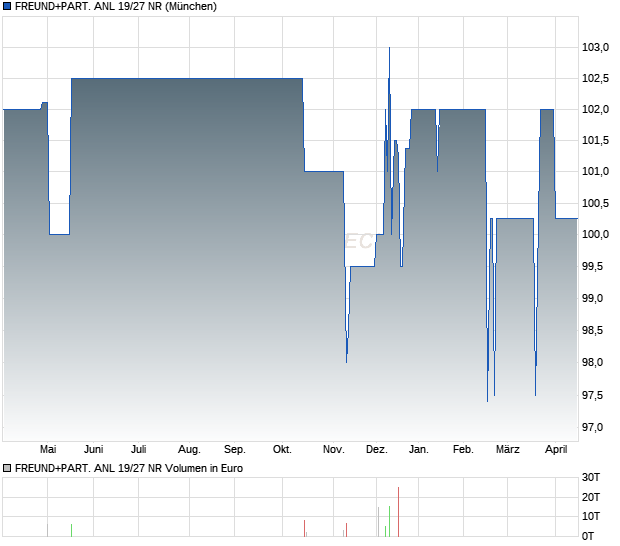
Task: Click the 10T volume axis label
Action: pos(591,516)
